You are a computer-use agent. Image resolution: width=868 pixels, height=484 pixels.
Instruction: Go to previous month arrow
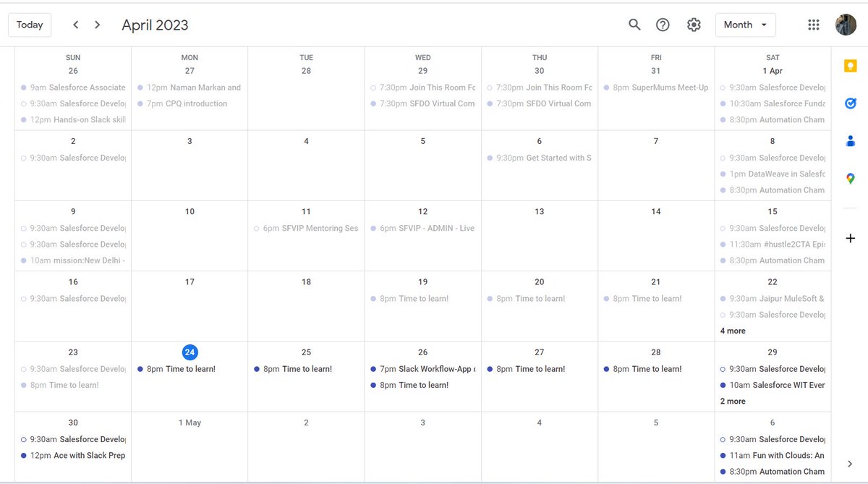tap(75, 25)
